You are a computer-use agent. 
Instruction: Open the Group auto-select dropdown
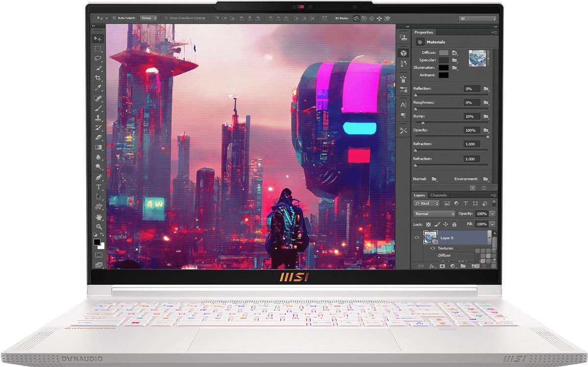(x=149, y=18)
